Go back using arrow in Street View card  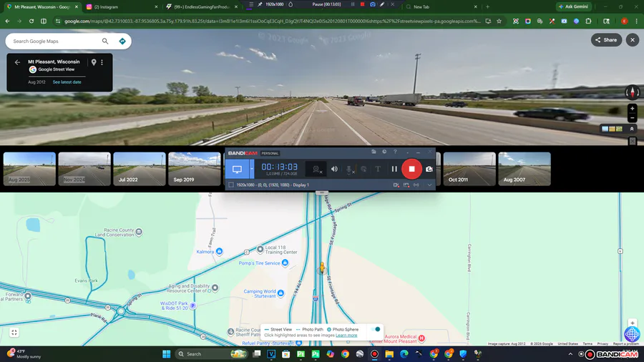coord(17,62)
